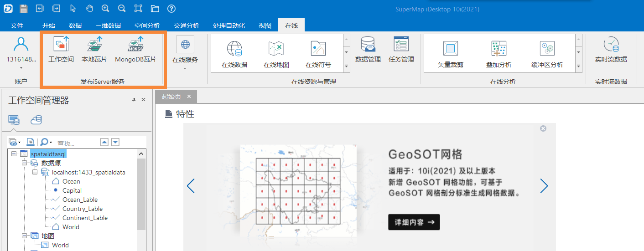The image size is (644, 251).
Task: Dismiss the GeoSOT banner with its close icon
Action: (x=543, y=129)
